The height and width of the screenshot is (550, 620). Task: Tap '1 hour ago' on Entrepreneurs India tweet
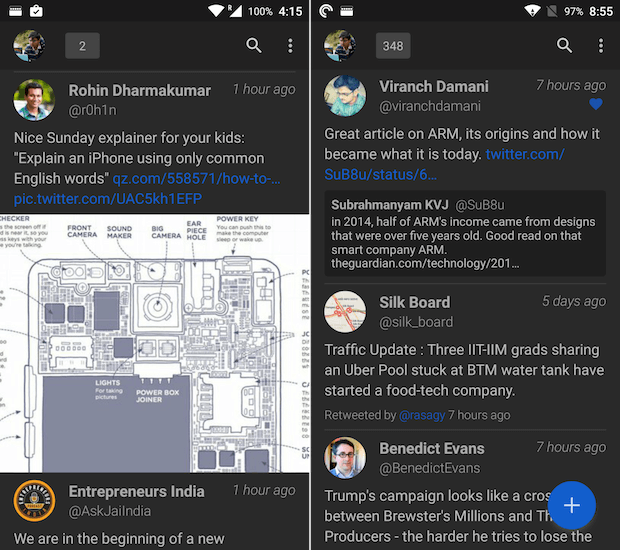pos(264,490)
